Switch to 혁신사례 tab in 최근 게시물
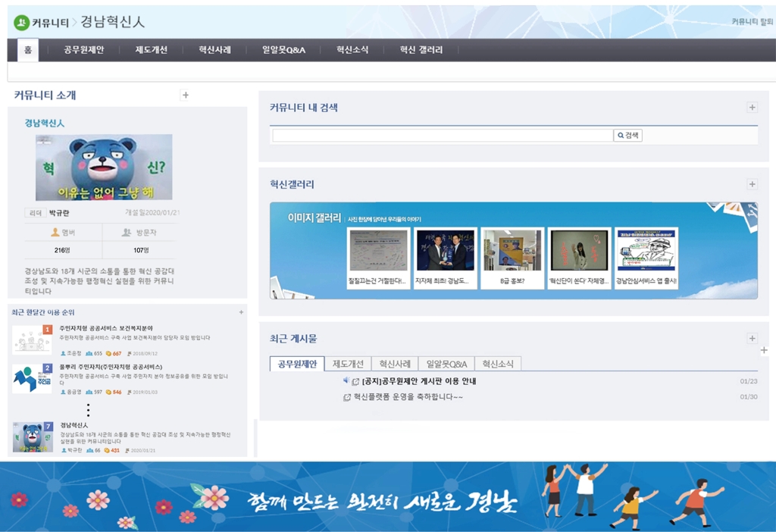The width and height of the screenshot is (776, 532). pyautogui.click(x=395, y=364)
